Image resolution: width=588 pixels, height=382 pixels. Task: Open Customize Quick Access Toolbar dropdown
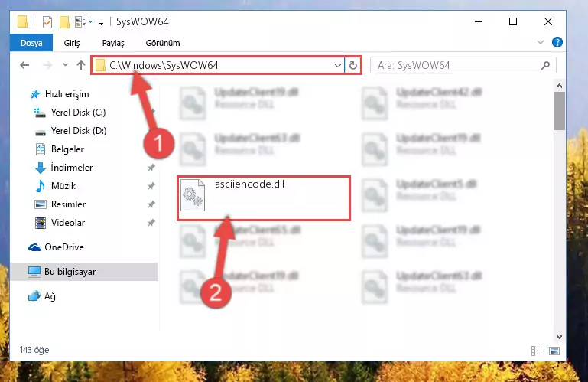click(x=101, y=22)
